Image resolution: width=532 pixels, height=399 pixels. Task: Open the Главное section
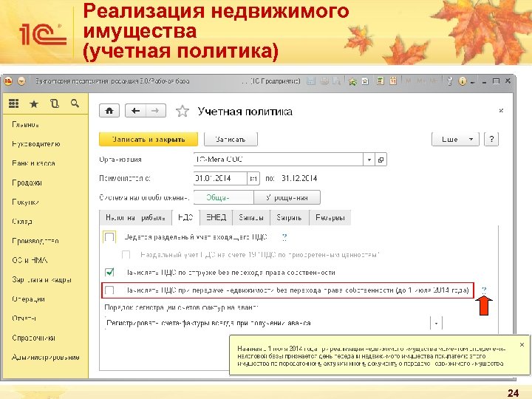pyautogui.click(x=25, y=125)
